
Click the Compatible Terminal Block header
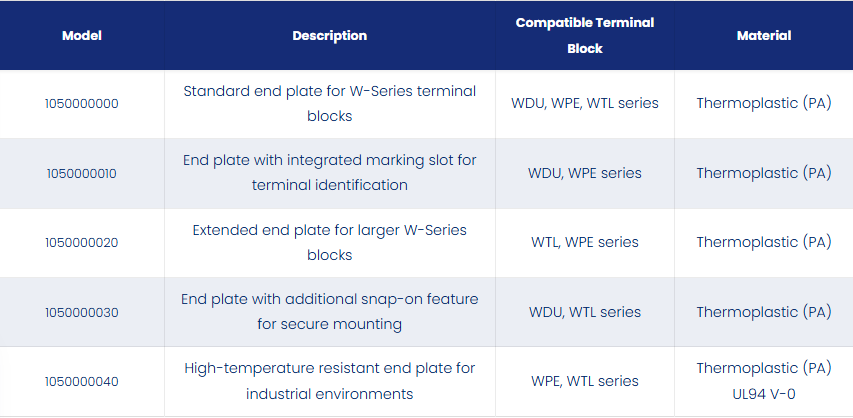click(585, 35)
